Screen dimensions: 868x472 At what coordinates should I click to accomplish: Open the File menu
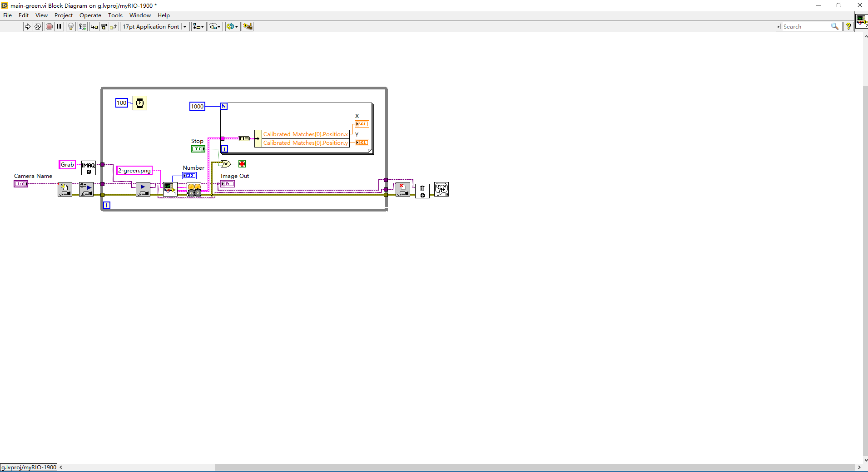[x=8, y=15]
